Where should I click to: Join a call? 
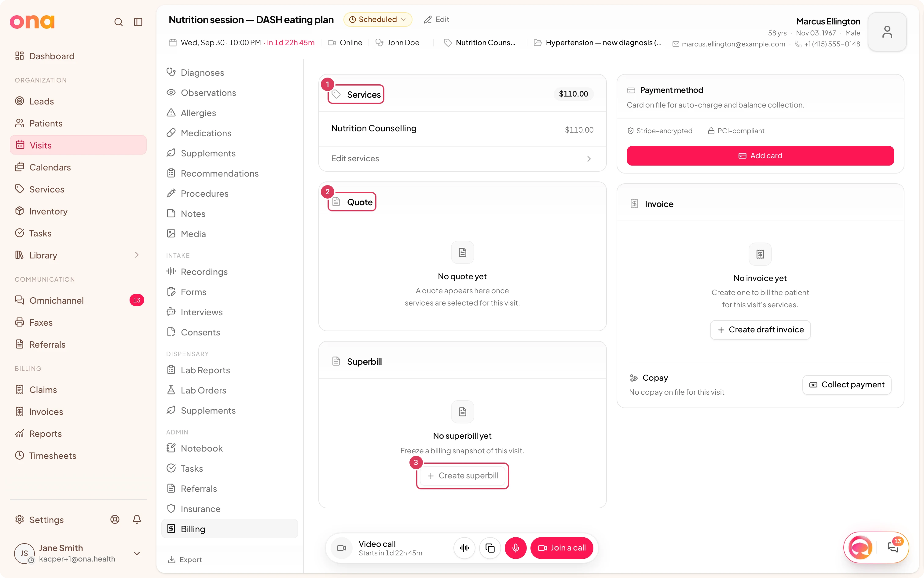[x=561, y=548]
